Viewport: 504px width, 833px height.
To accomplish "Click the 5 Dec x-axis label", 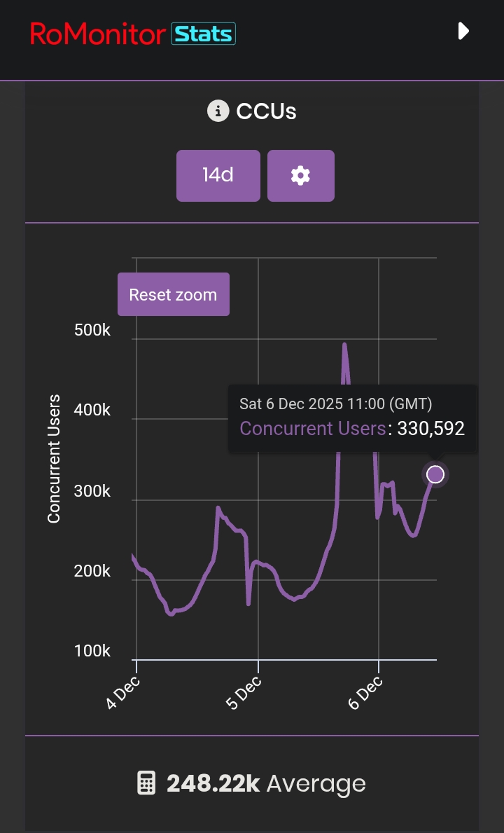I will [245, 691].
